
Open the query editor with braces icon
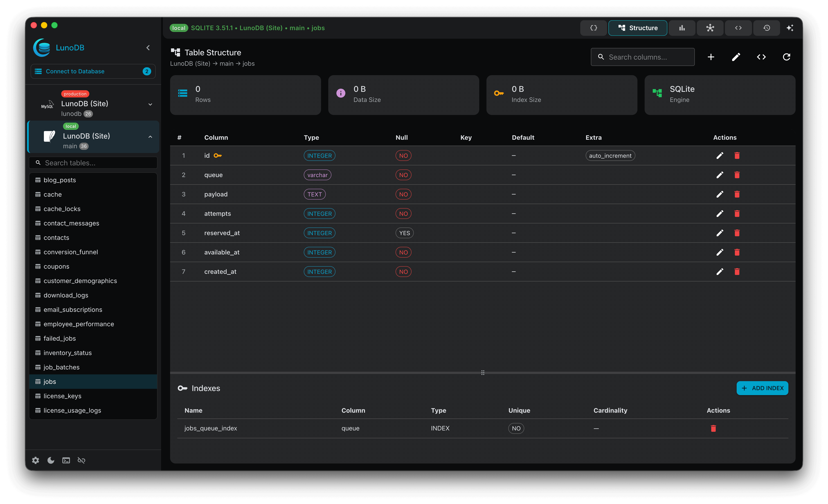[x=594, y=28]
